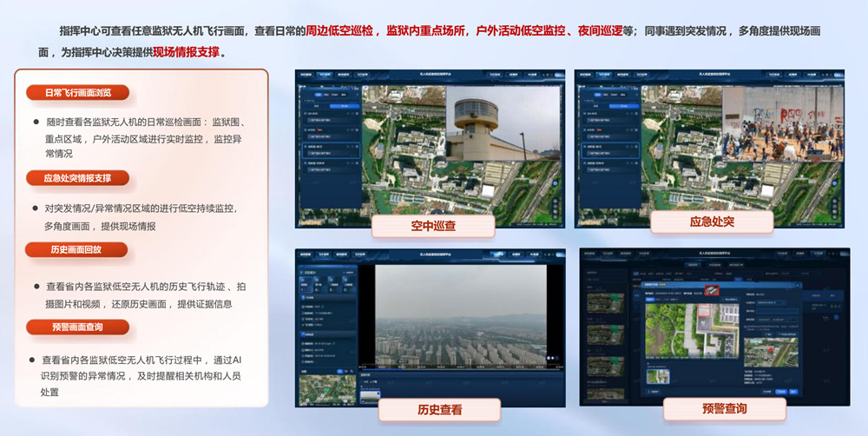Select second alert thumbnail in 预警查询 left list
Screen dimensions: 868x436
pos(606,334)
